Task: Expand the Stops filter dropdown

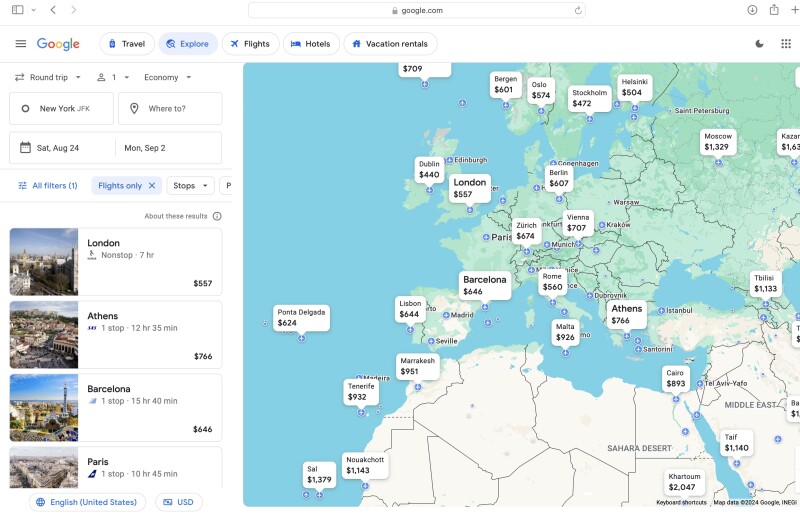Action: pyautogui.click(x=190, y=186)
